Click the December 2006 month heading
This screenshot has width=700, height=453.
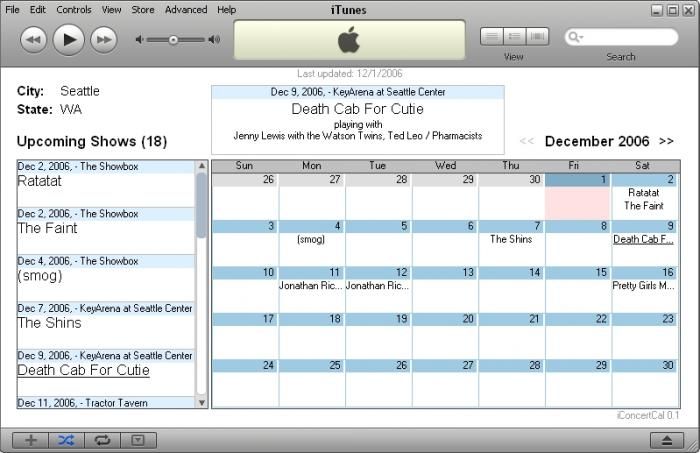click(x=597, y=141)
